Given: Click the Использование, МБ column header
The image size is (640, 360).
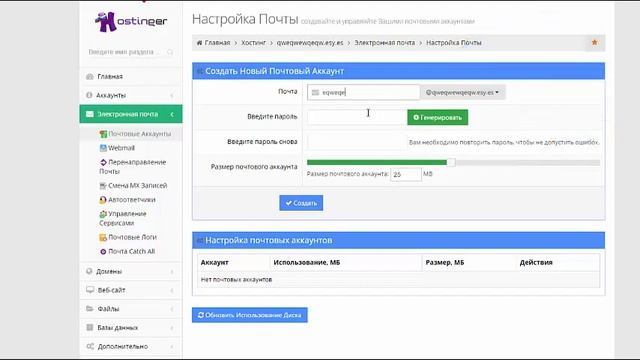Looking at the screenshot, I should coord(307,262).
